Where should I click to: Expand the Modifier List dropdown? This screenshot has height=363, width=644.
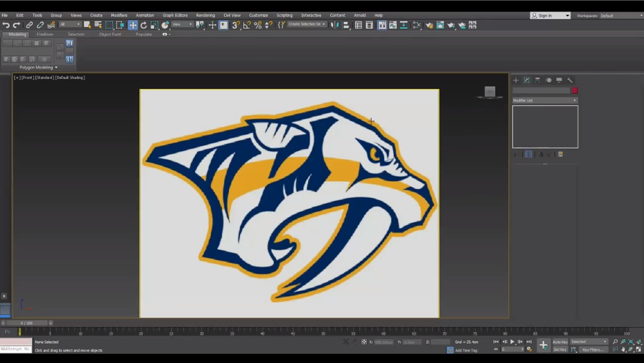[x=545, y=100]
